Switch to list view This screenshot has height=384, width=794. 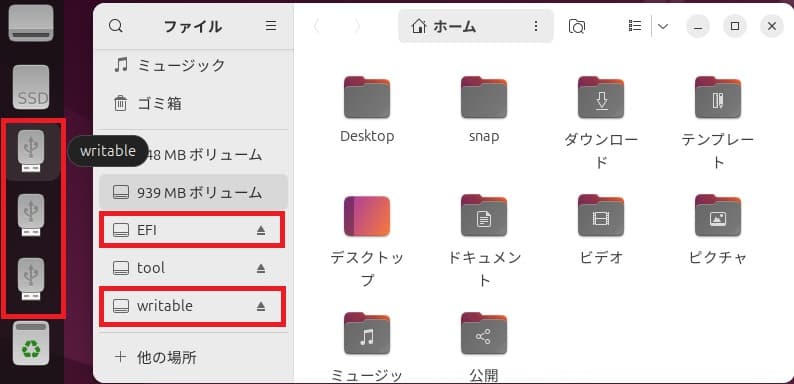[x=635, y=26]
